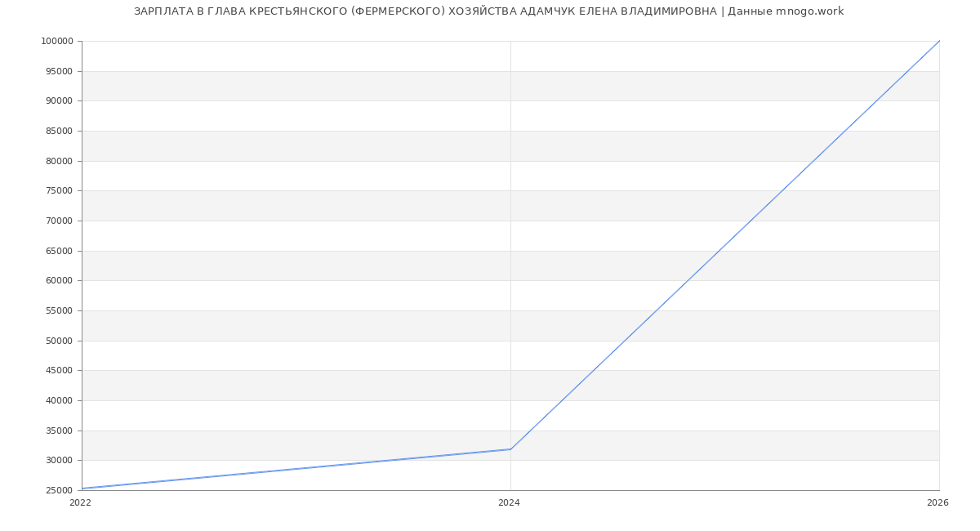Click the 75000 y-axis label
Viewport: 980px width, 531px height.
point(59,191)
